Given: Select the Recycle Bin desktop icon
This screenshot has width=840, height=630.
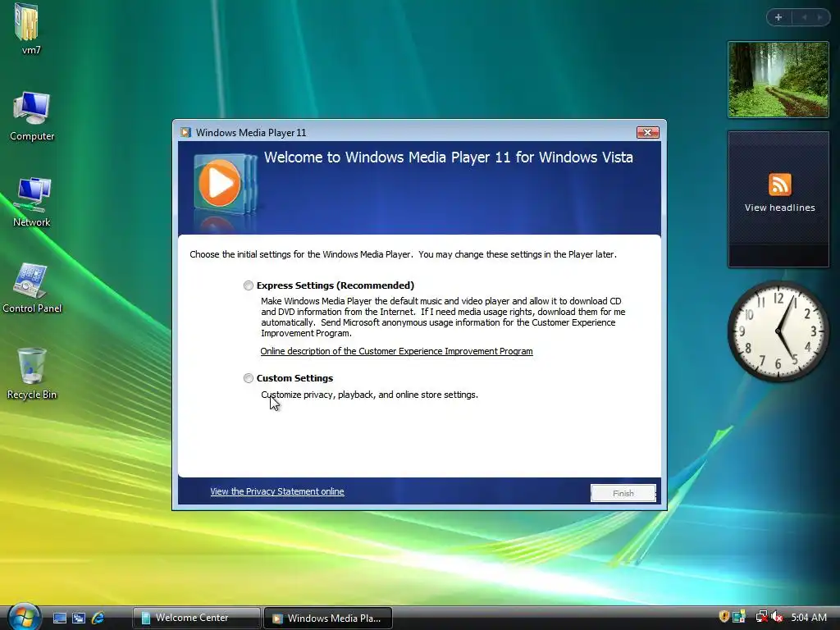Looking at the screenshot, I should click(32, 374).
